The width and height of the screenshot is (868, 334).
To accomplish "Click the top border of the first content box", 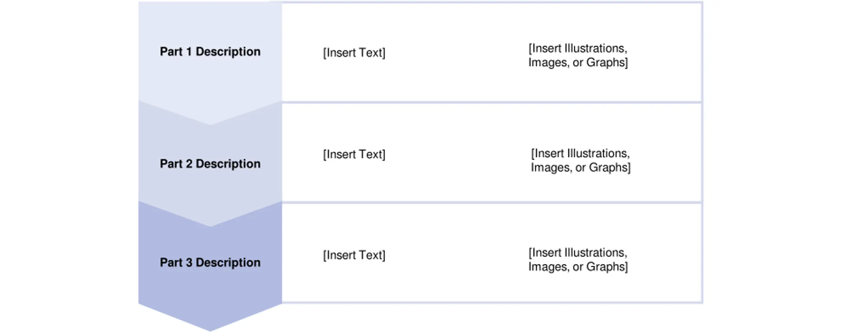I will pos(492,2).
